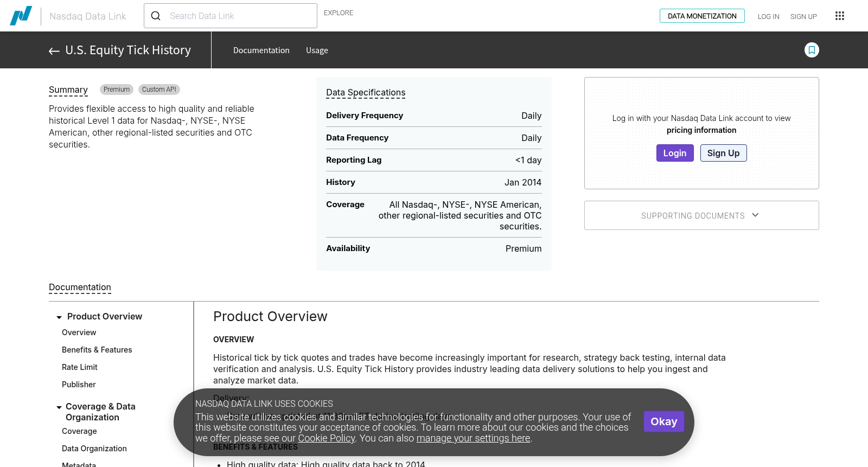This screenshot has height=467, width=868.
Task: Click Log In in top navigation
Action: (769, 16)
